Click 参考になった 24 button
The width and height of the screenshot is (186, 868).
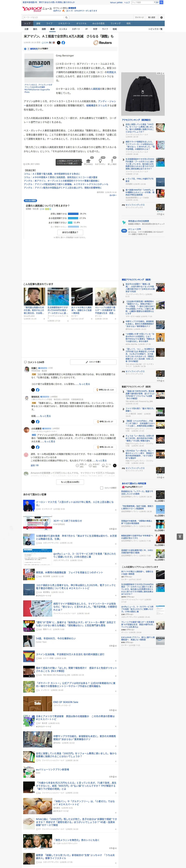[105, 447]
